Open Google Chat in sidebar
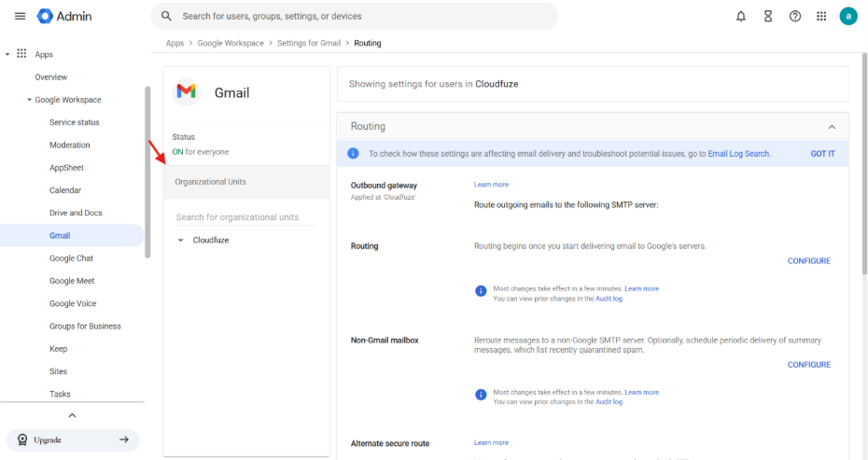 coord(71,258)
